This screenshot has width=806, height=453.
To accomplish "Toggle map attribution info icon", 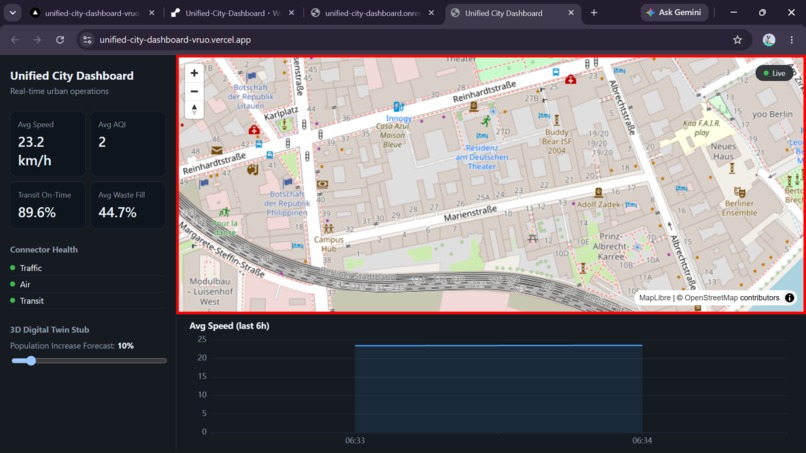I will pyautogui.click(x=790, y=298).
